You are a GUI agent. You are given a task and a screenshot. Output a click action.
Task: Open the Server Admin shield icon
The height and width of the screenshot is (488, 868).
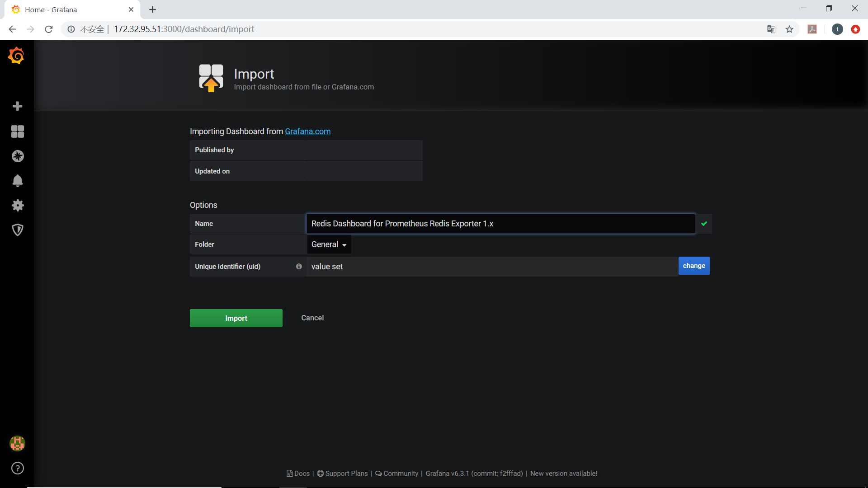(17, 230)
